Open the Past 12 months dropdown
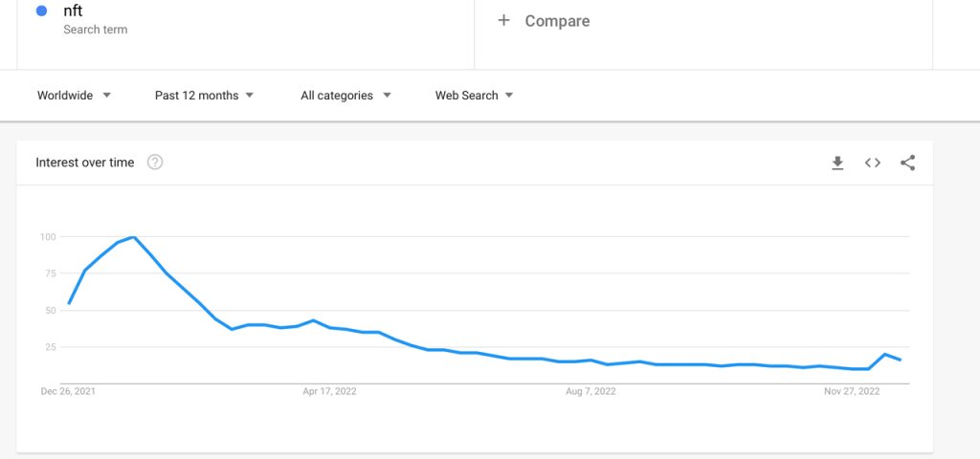 (x=204, y=96)
